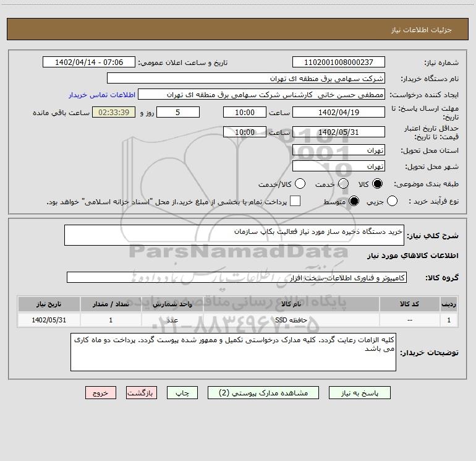Click the ردیف column header
The height and width of the screenshot is (461, 476).
click(449, 304)
